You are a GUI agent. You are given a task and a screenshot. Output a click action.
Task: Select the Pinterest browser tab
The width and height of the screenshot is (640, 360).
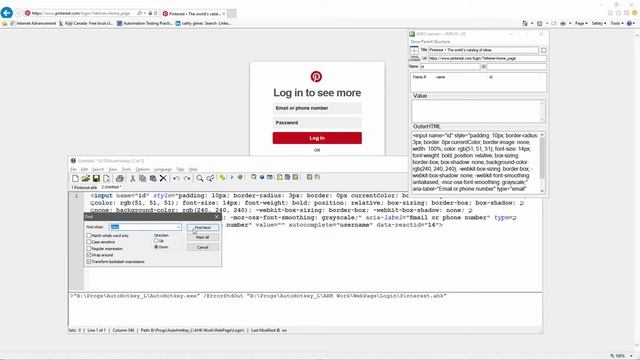pos(194,13)
